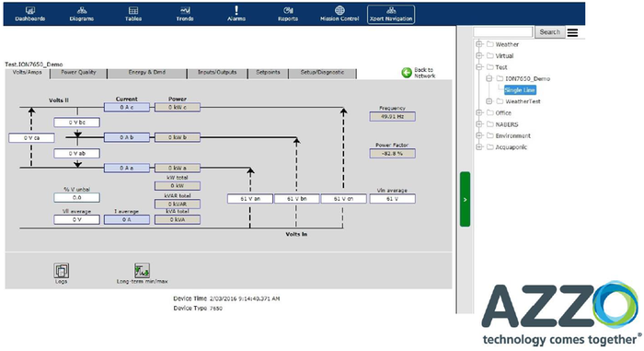
Task: Switch to the Energy & Dmd tab
Action: tap(147, 73)
